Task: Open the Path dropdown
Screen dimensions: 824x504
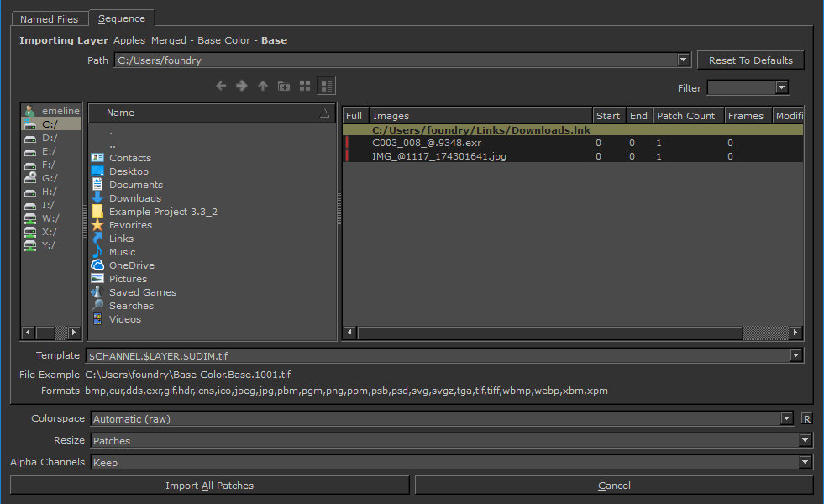Action: coord(684,60)
